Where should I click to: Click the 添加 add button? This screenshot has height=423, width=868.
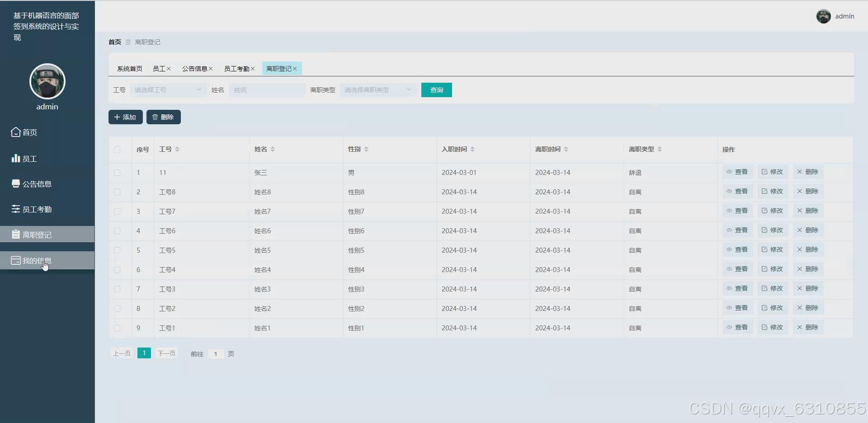(x=126, y=117)
